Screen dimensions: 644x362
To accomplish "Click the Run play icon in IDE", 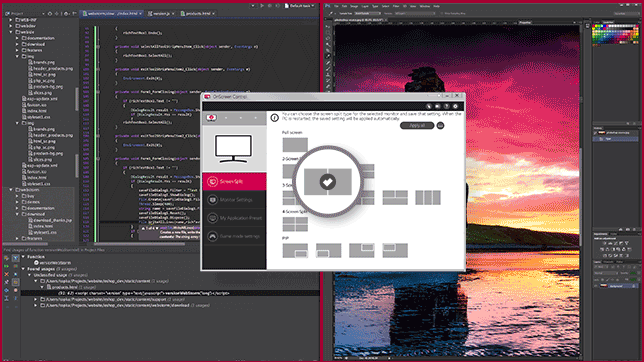I will point(262,6).
